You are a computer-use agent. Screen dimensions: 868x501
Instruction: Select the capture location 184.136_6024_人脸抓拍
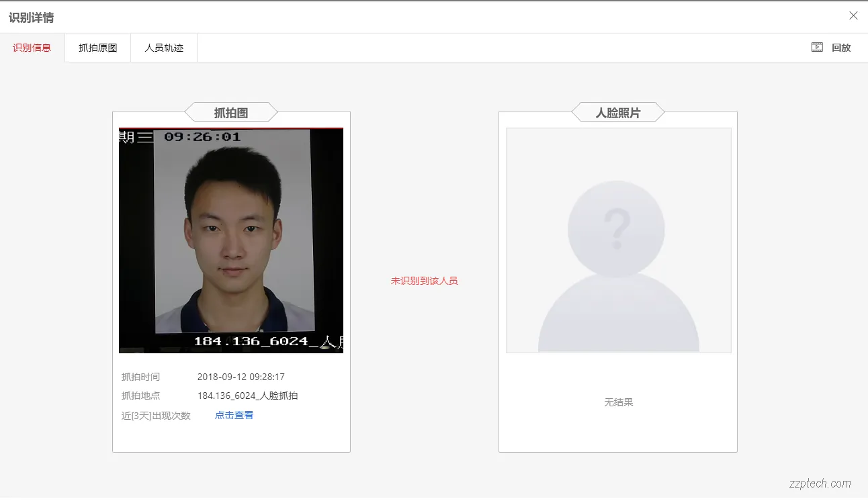tap(247, 396)
